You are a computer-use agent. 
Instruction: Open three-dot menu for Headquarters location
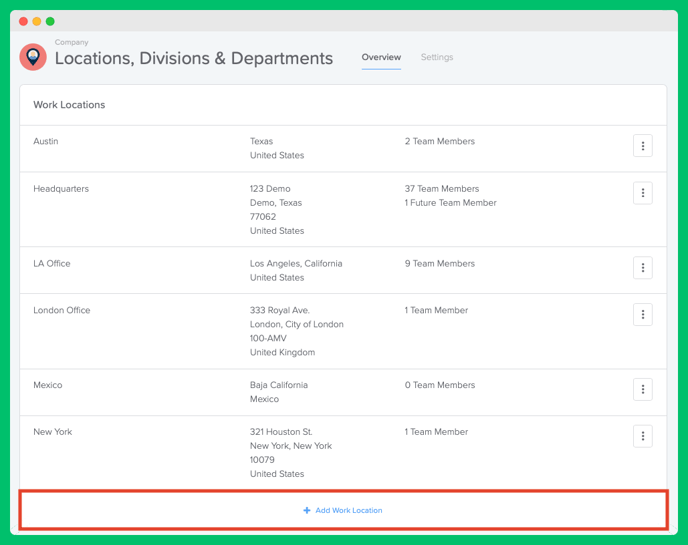point(642,193)
